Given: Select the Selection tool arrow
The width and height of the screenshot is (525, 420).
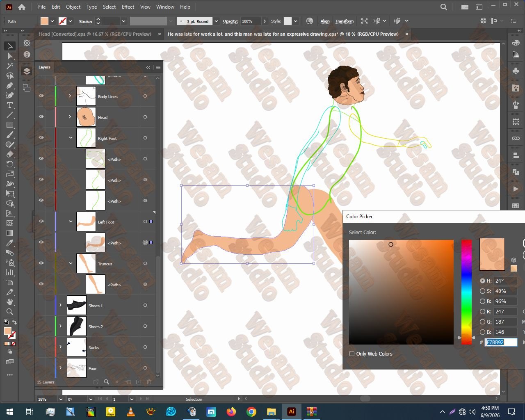Looking at the screenshot, I should (10, 46).
